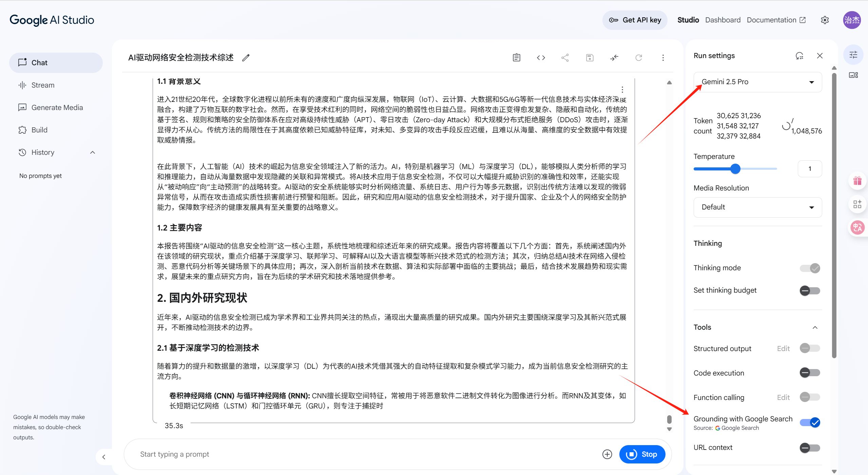Click the Get code brackets icon
Screen dimensions: 868x475
541,58
